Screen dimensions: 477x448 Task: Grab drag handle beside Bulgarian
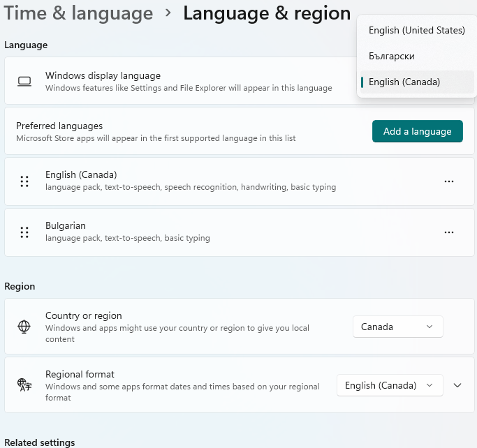tap(24, 232)
